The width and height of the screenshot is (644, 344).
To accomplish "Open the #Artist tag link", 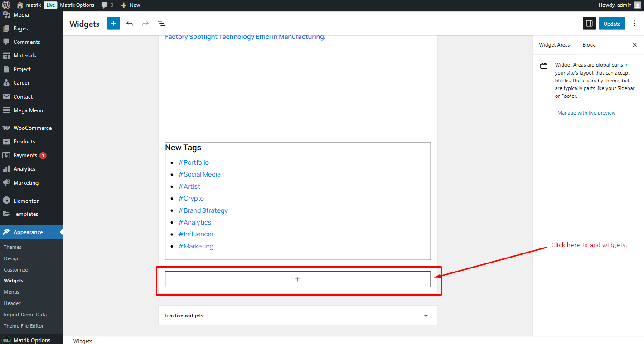I will [189, 186].
